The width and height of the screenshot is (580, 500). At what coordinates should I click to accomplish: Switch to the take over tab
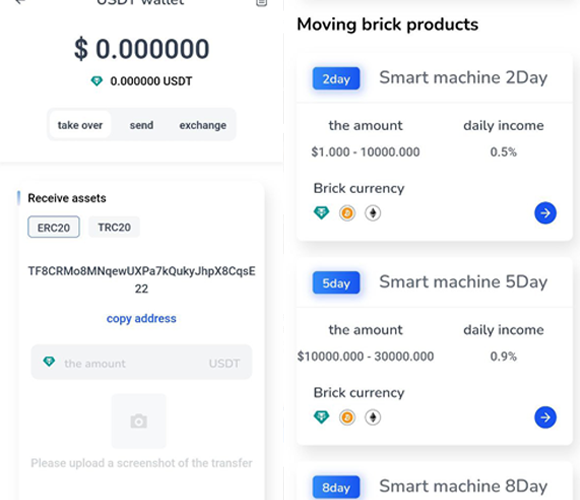80,125
